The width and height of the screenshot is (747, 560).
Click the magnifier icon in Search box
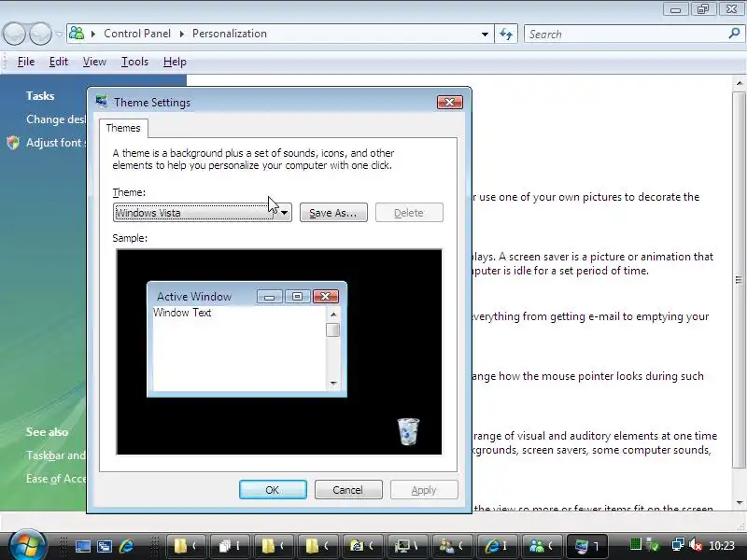click(734, 34)
